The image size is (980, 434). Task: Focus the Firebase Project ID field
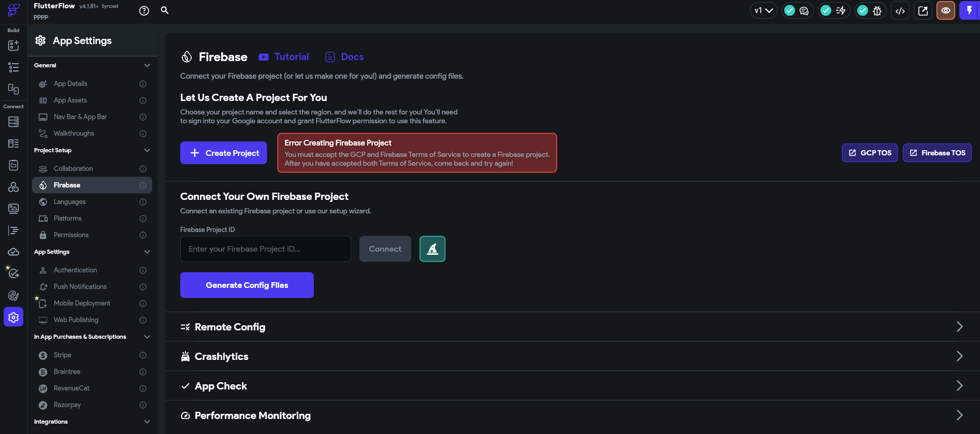pyautogui.click(x=266, y=249)
